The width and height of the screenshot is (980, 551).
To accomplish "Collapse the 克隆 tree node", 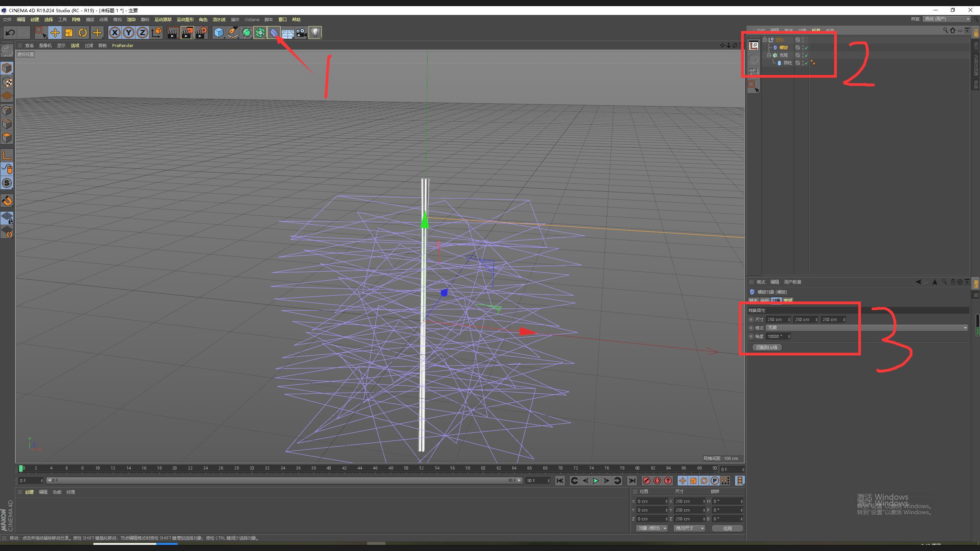I will pos(768,55).
